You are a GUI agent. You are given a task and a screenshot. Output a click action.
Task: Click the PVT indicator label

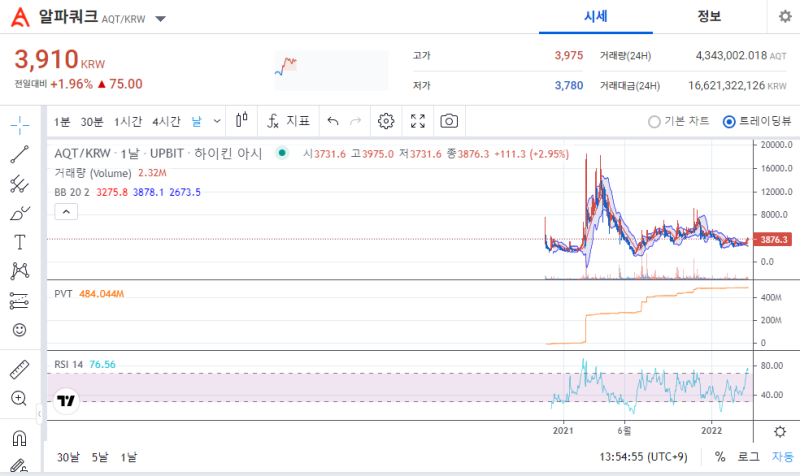pos(63,294)
